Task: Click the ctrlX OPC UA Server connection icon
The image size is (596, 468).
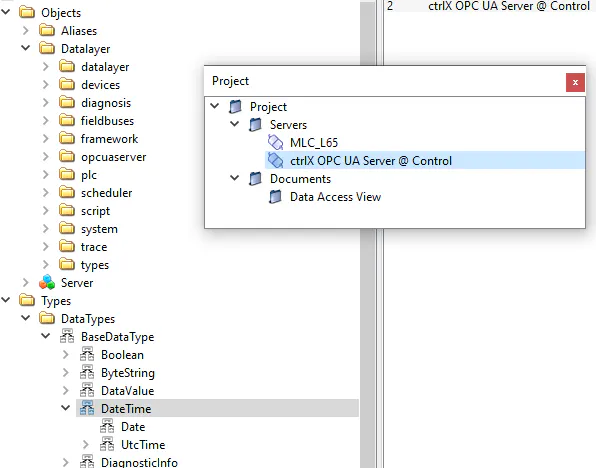Action: point(276,160)
